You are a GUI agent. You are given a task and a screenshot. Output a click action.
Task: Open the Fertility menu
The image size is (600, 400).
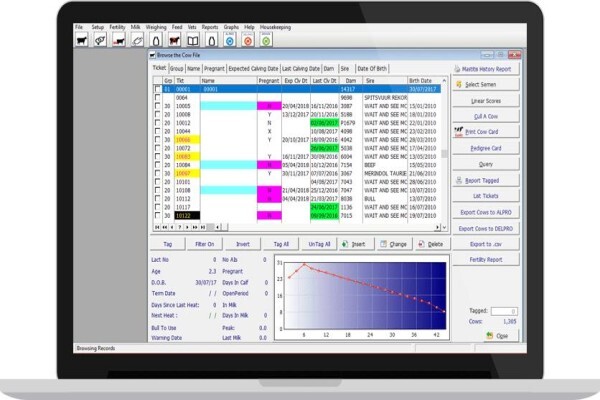coord(117,27)
